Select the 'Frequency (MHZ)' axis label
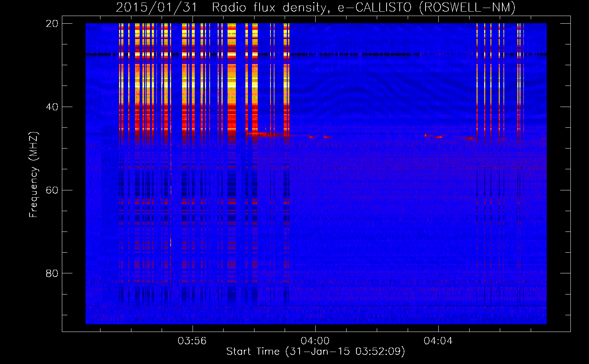 pos(33,174)
